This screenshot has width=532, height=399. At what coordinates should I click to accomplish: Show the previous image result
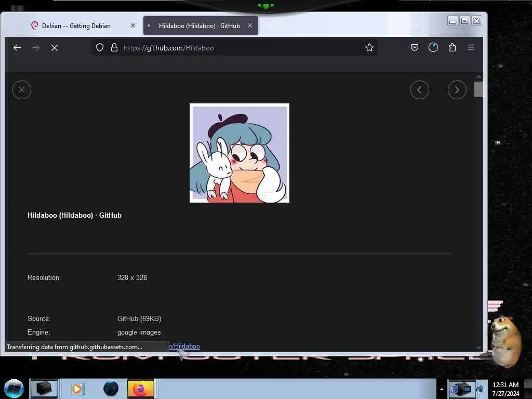420,90
